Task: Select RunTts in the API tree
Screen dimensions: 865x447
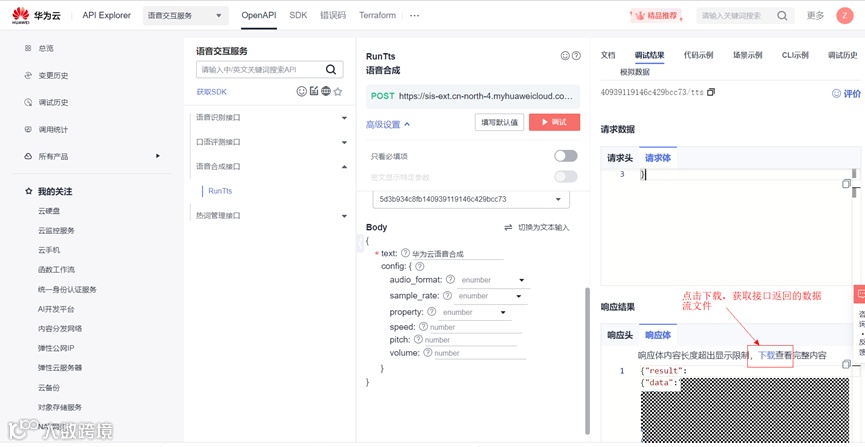Action: tap(220, 191)
